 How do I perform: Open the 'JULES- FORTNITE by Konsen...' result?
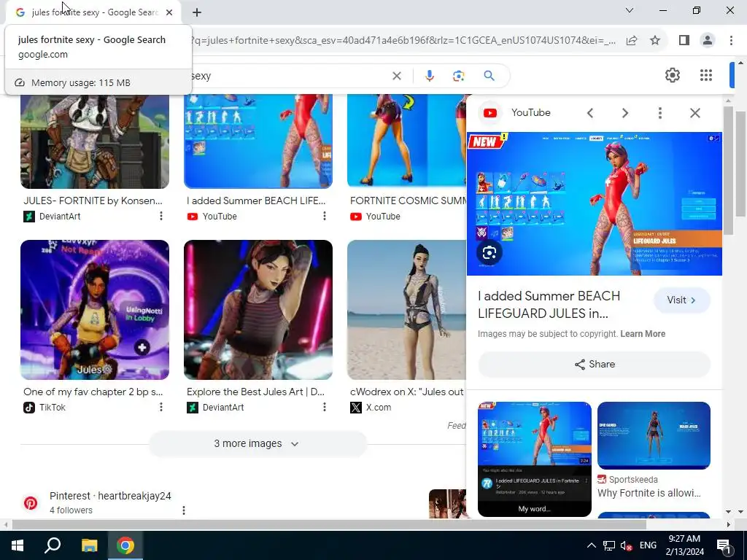click(x=93, y=201)
